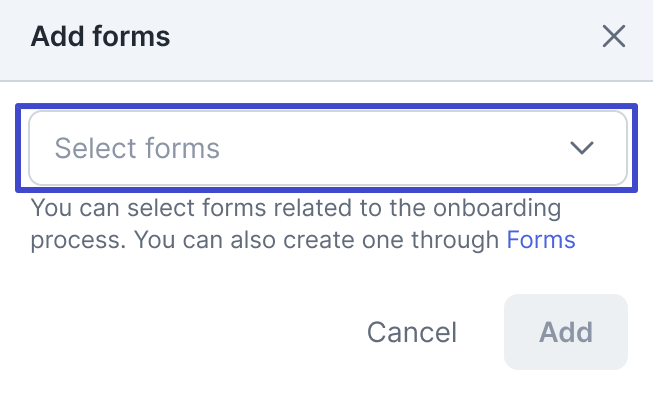Cancel adding forms
Image resolution: width=653 pixels, height=398 pixels.
[412, 332]
